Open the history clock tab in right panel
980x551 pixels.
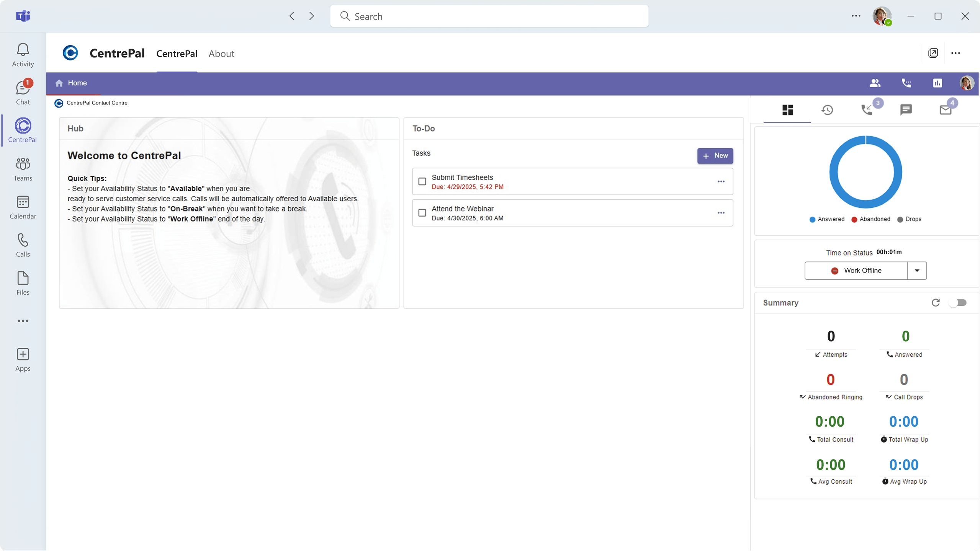click(827, 110)
